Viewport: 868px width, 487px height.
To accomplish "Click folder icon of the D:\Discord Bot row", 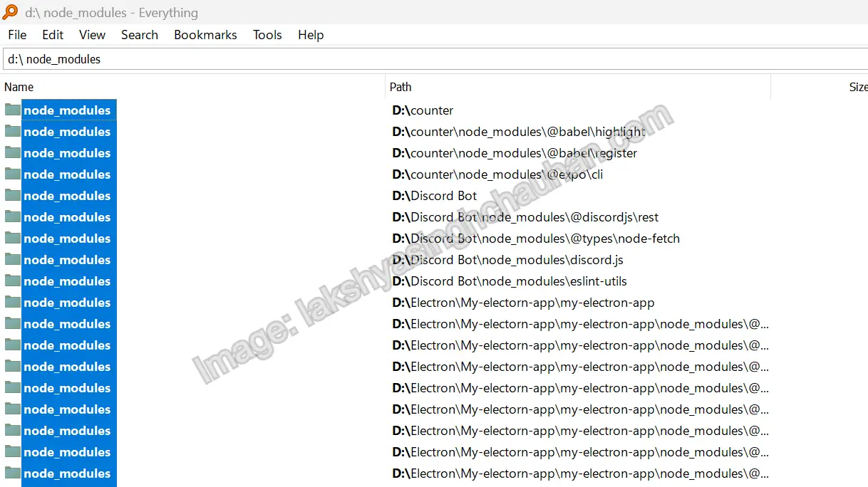I will tap(13, 195).
